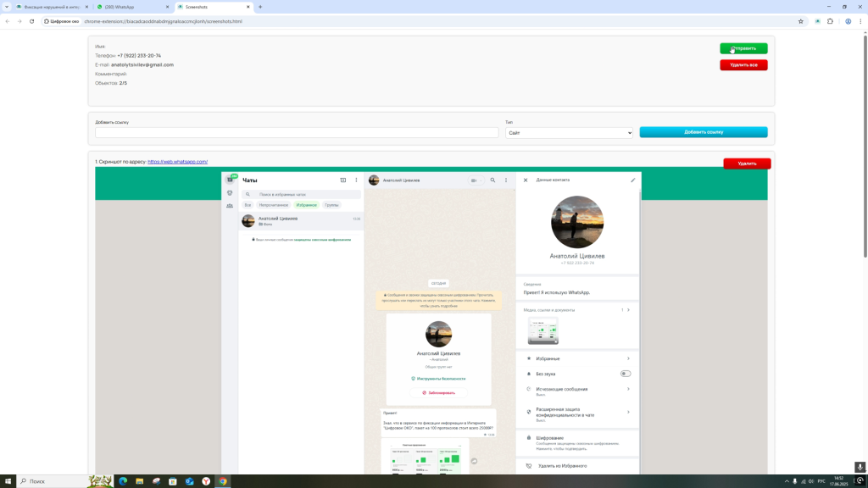
Task: Open the web.whatsapp.com screenshot link
Action: click(x=177, y=162)
